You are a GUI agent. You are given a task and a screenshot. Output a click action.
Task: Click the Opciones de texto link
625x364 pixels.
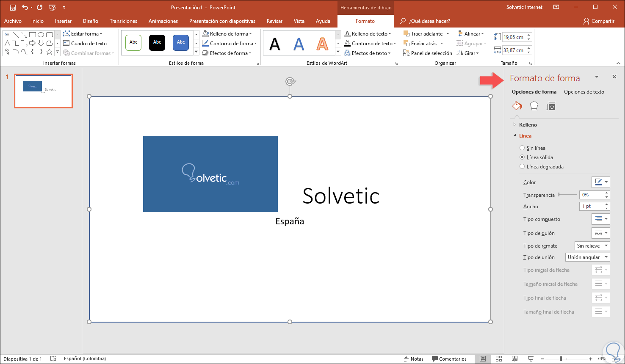point(584,92)
